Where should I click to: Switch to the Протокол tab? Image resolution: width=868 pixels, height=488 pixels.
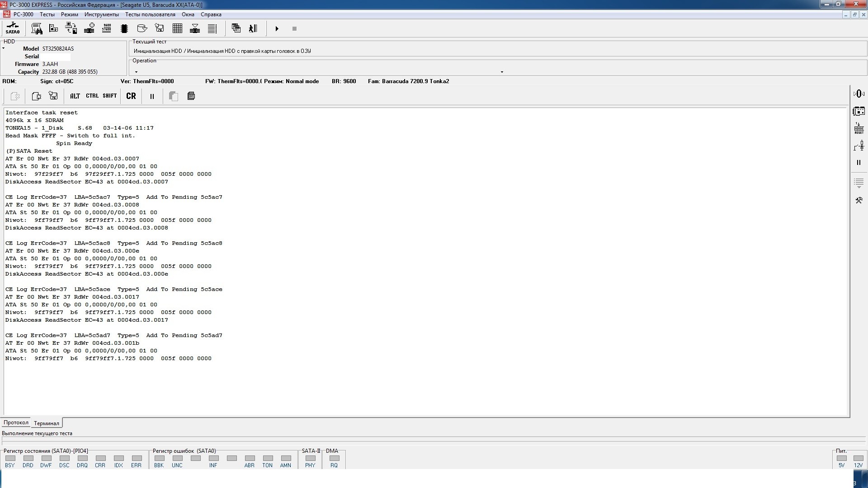click(16, 422)
